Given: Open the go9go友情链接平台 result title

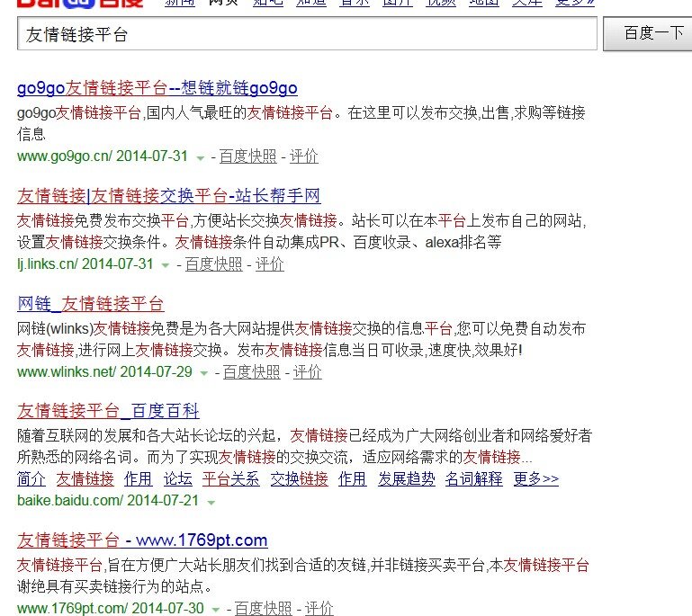Looking at the screenshot, I should click(x=157, y=88).
